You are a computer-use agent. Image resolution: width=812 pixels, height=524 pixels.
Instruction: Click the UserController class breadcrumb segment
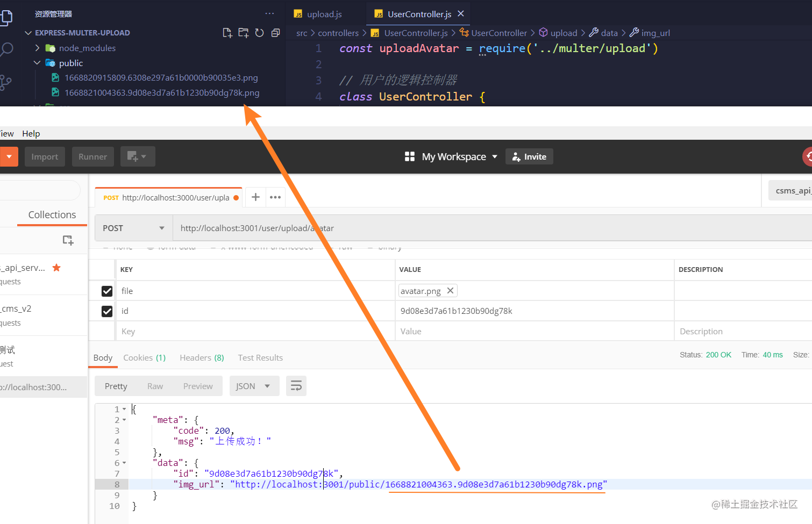(x=493, y=33)
